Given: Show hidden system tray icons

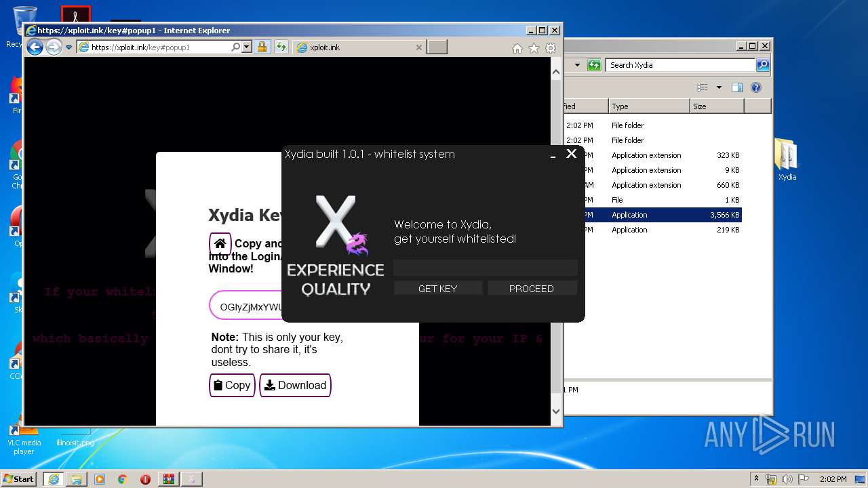Looking at the screenshot, I should 756,479.
